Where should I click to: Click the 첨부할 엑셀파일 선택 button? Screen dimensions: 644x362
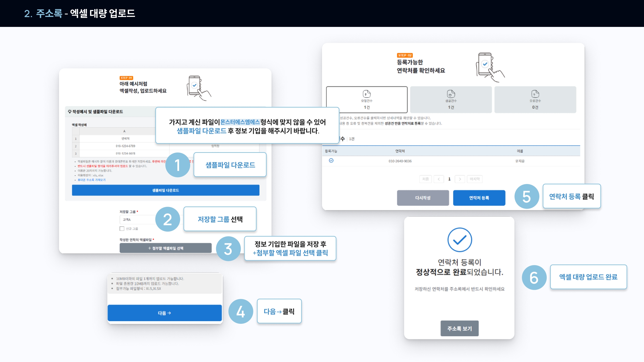[166, 248]
